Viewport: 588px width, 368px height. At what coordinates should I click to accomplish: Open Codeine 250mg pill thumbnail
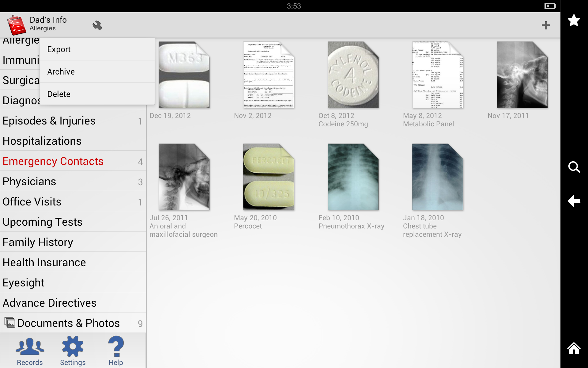353,75
